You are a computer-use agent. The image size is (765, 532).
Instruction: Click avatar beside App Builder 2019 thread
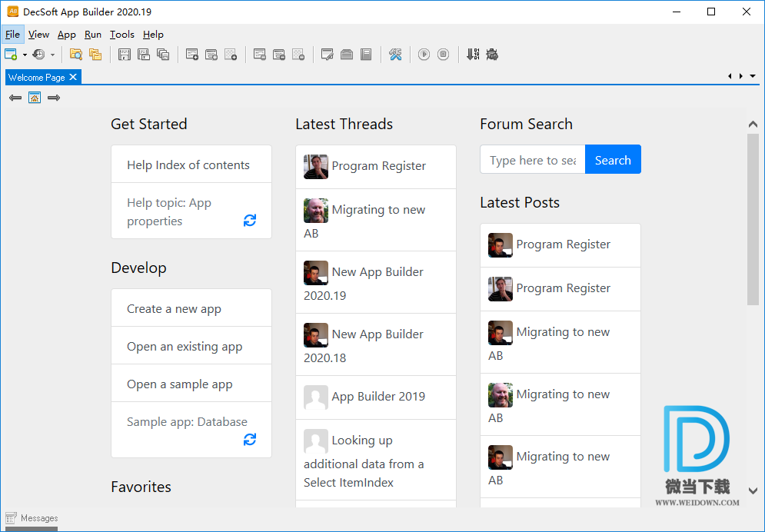316,397
